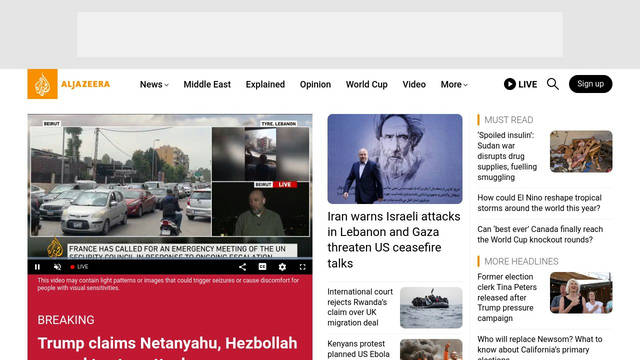Image resolution: width=640 pixels, height=360 pixels.
Task: Share the live video stream
Action: click(x=242, y=267)
